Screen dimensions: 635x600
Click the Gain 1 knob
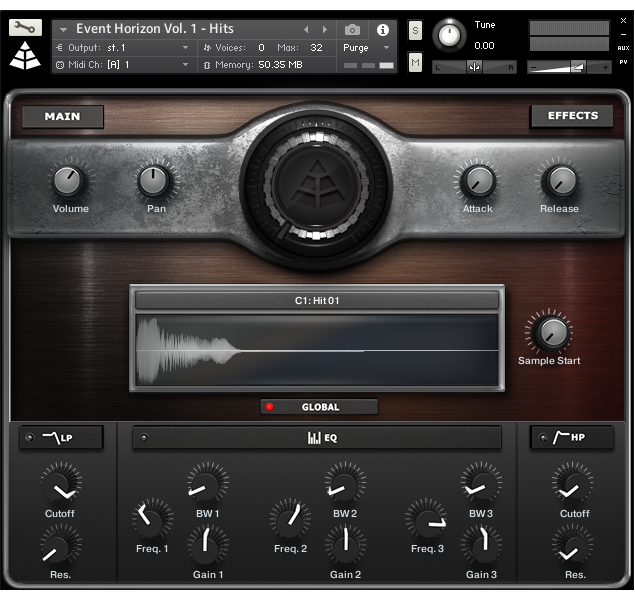(207, 546)
